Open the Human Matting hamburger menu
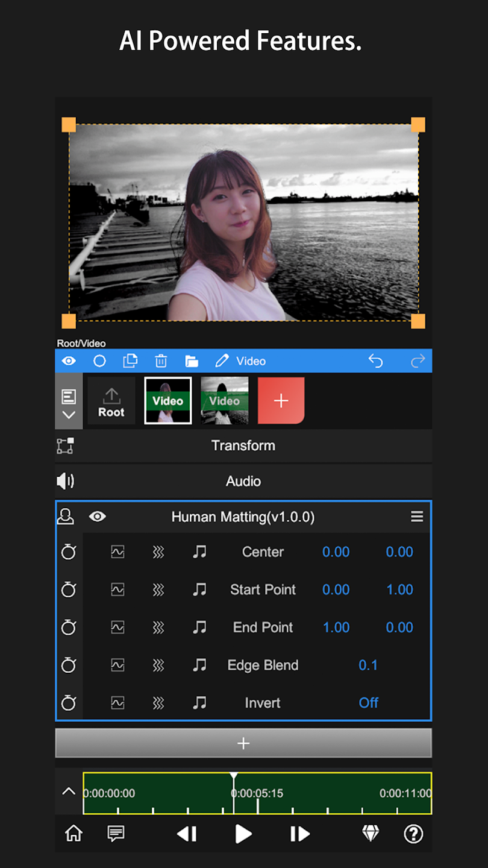488x868 pixels. (x=417, y=517)
